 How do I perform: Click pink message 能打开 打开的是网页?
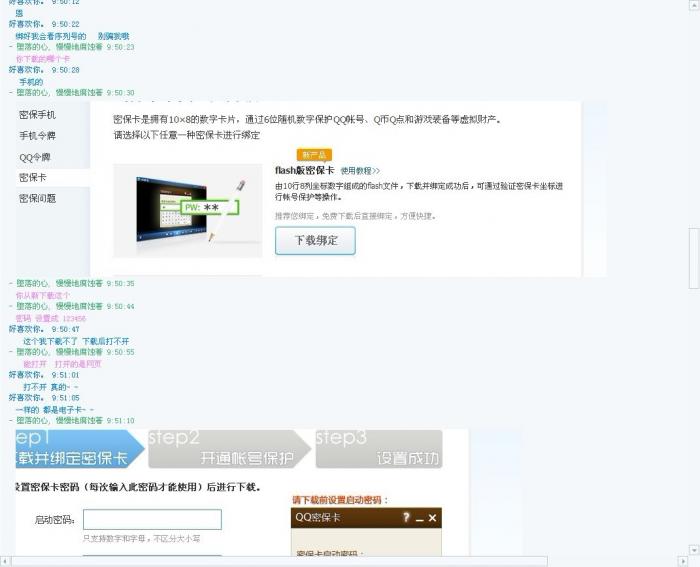[62, 364]
